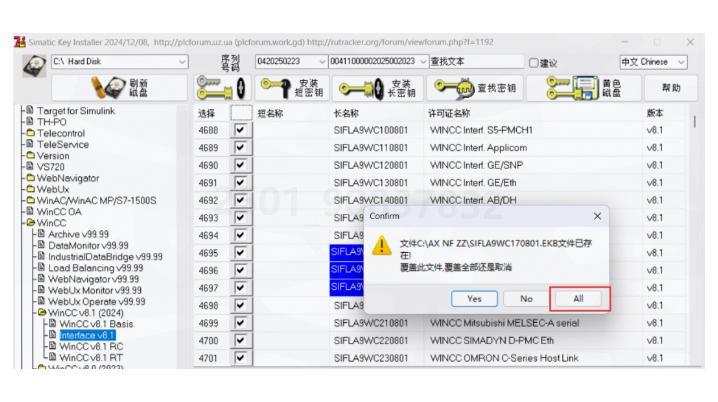Click the find key icon button
Screen dimensions: 718x402
point(475,88)
